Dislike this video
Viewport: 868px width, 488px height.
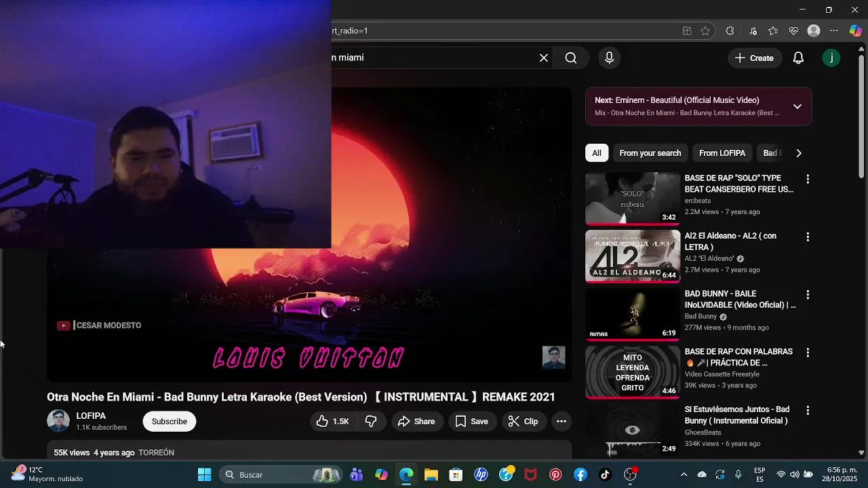[371, 422]
